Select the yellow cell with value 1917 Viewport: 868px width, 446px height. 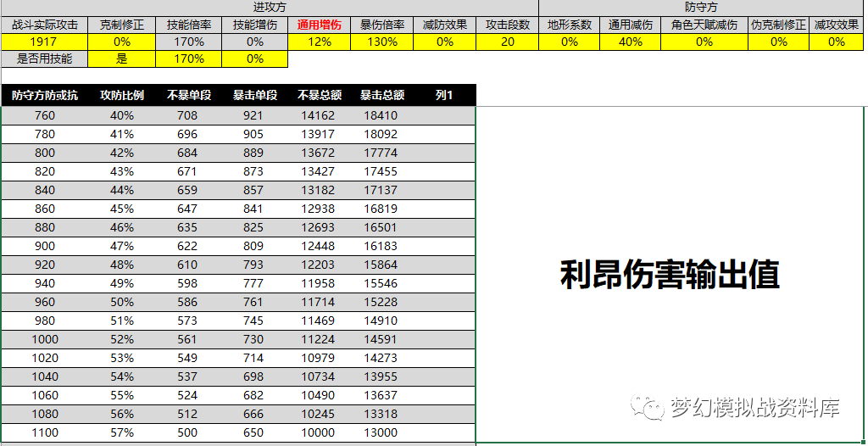pos(44,42)
